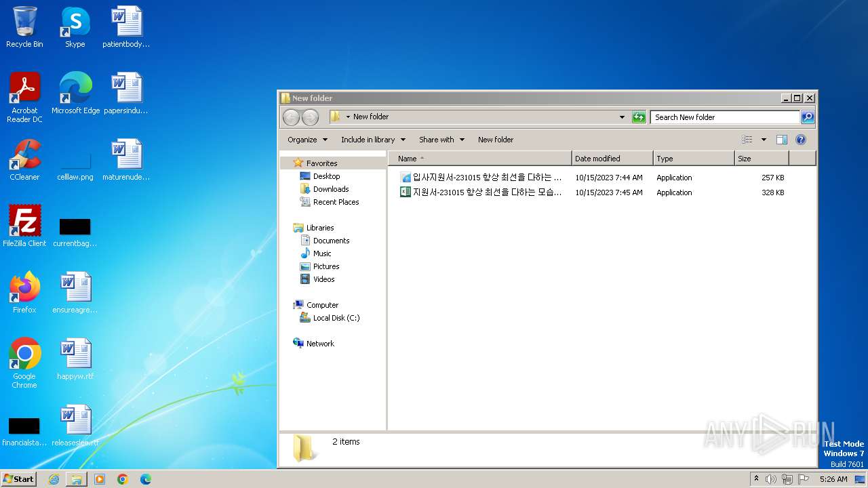Click the address bar folder path arrow

(x=348, y=117)
